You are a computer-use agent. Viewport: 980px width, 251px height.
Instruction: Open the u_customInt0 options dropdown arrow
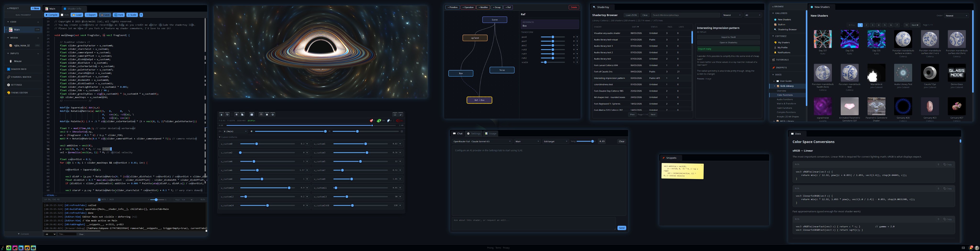tap(400, 205)
